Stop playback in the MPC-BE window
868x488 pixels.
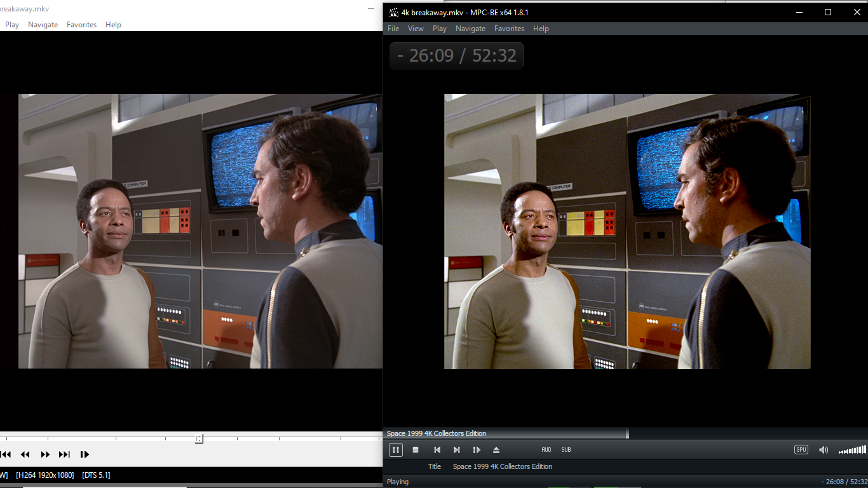click(x=416, y=450)
